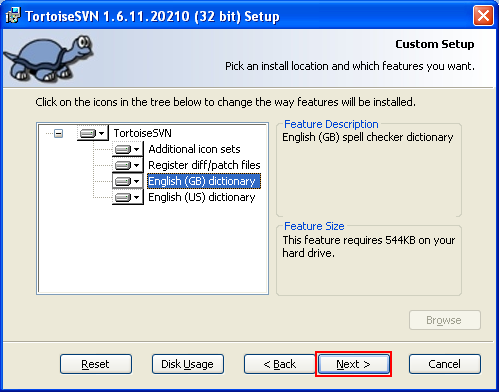Image resolution: width=499 pixels, height=392 pixels.
Task: Open the TortoiseSVN root feature install-state dropdown
Action: pos(93,133)
